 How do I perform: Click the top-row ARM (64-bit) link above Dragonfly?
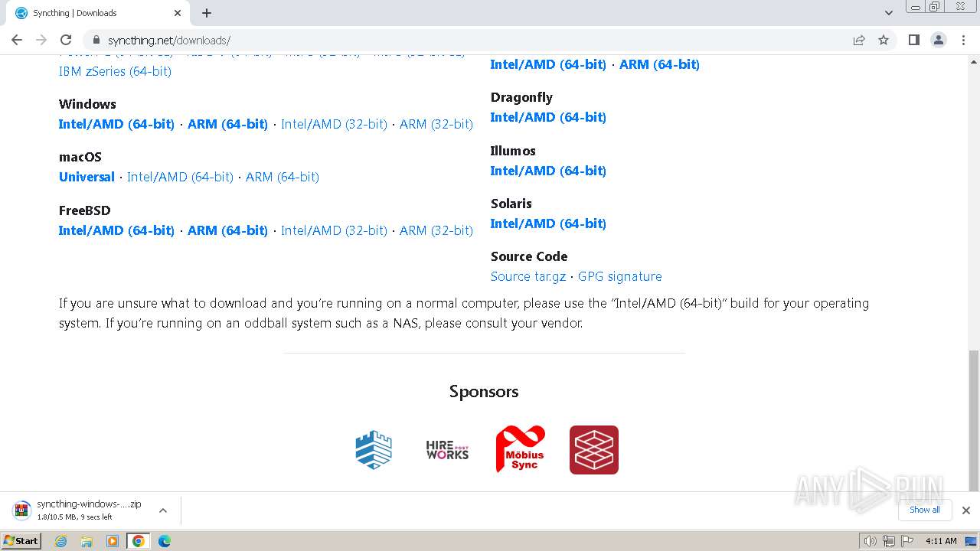point(659,64)
